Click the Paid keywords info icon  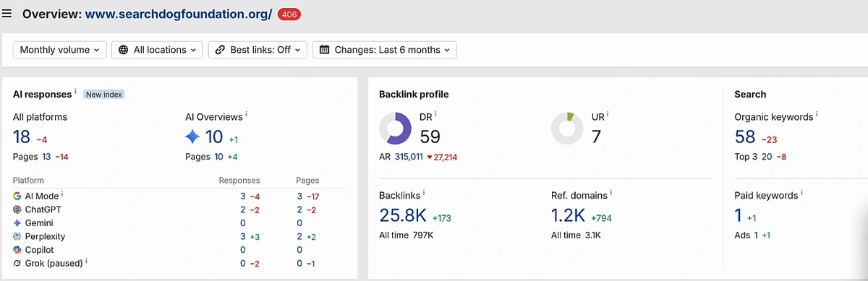pyautogui.click(x=802, y=193)
